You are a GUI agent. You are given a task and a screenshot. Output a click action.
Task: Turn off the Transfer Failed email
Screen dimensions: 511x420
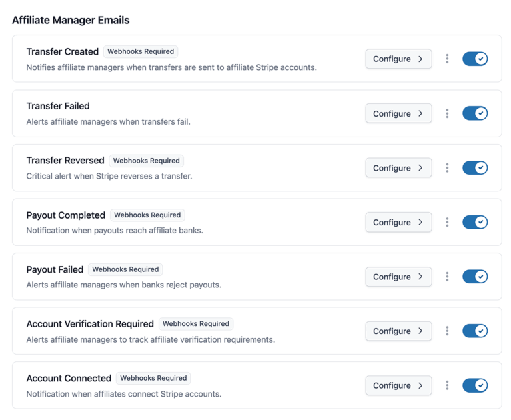[475, 113]
